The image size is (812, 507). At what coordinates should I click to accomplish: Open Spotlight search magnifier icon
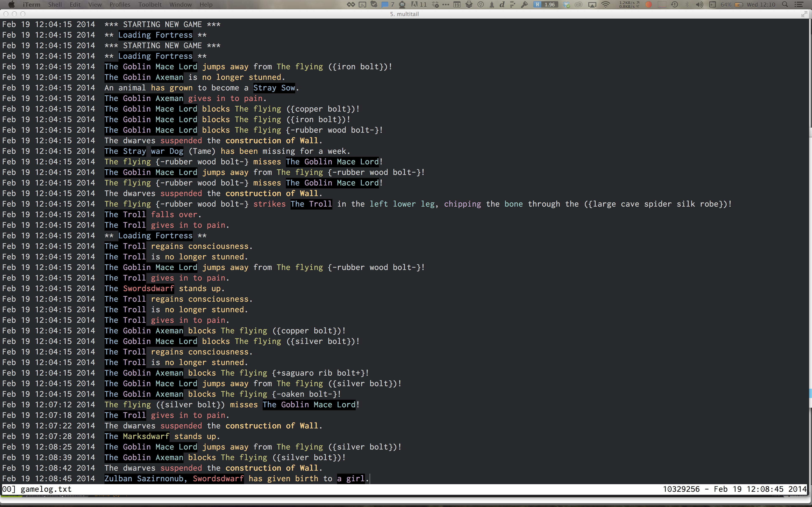pos(785,4)
